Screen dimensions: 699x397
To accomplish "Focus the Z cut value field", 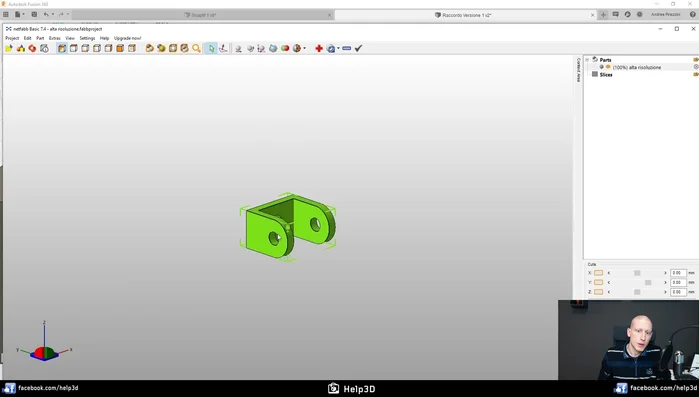I will (x=678, y=292).
